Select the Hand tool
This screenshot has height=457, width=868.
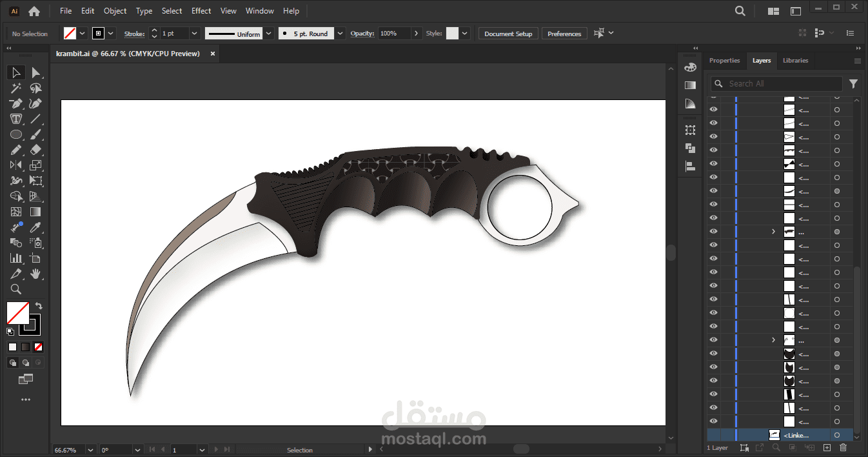pyautogui.click(x=36, y=274)
